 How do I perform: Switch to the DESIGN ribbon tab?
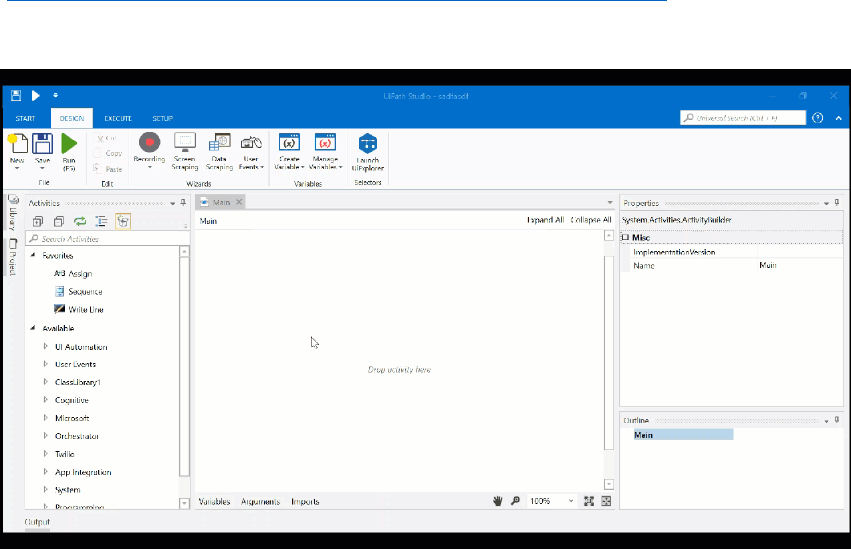(72, 118)
